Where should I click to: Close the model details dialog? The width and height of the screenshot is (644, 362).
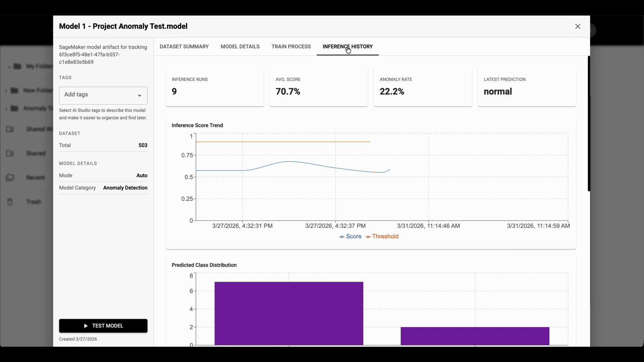577,26
